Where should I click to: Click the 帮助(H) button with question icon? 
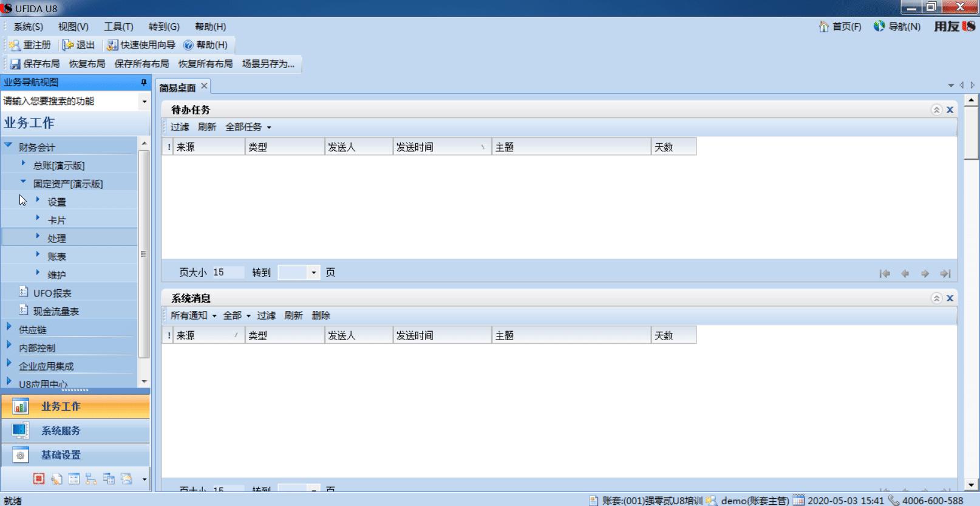pos(205,45)
